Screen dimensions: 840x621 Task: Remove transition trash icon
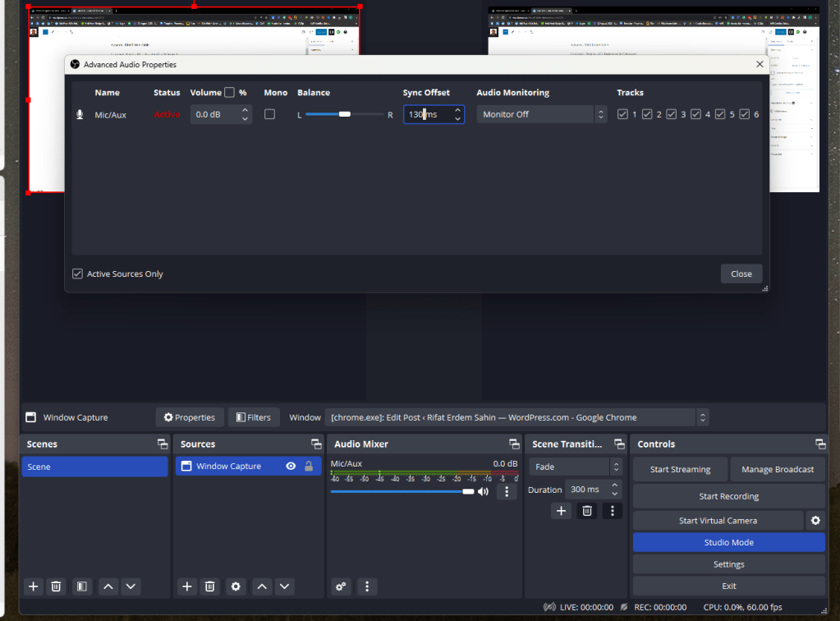click(587, 511)
